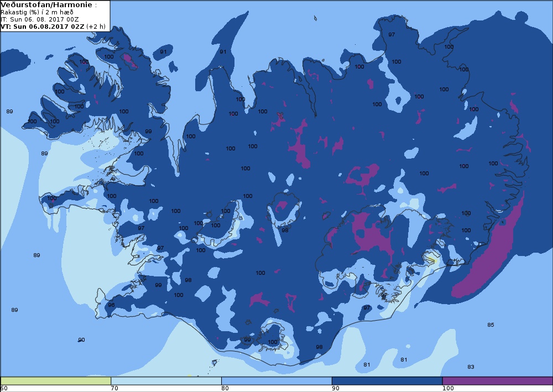
Task: Click the "80" label on the legend scale
Action: 225,389
